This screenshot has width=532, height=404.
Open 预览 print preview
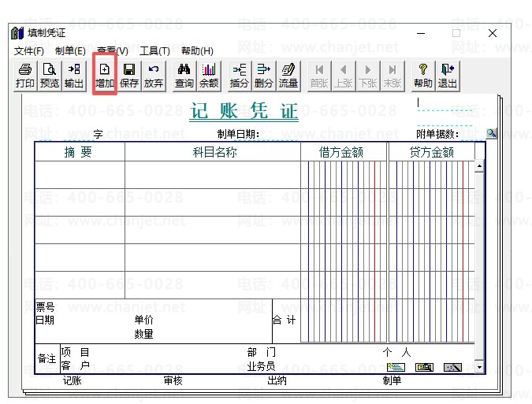pyautogui.click(x=50, y=76)
